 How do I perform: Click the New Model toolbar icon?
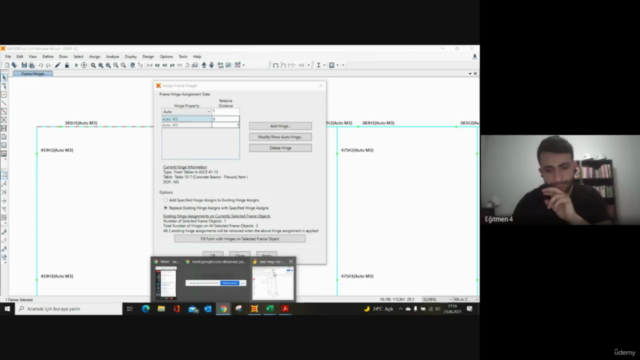[7, 65]
